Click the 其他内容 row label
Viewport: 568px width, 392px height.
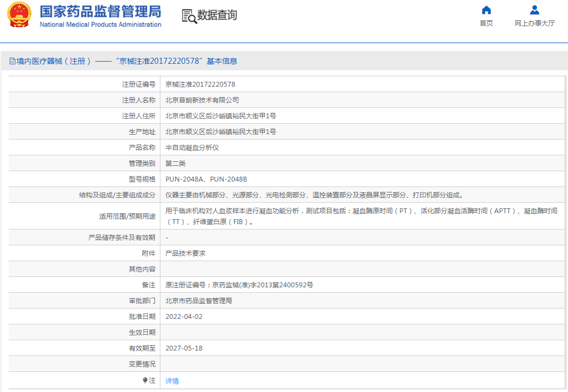[x=142, y=269]
